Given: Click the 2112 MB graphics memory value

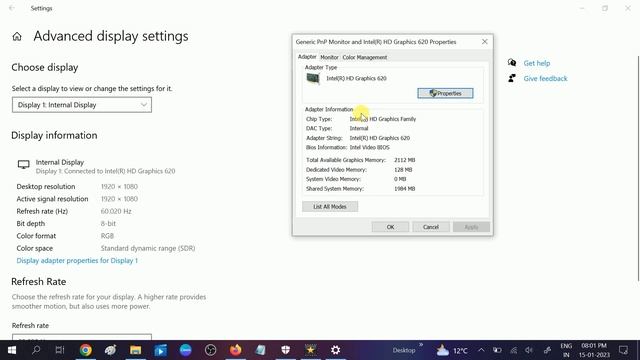Looking at the screenshot, I should tap(404, 160).
